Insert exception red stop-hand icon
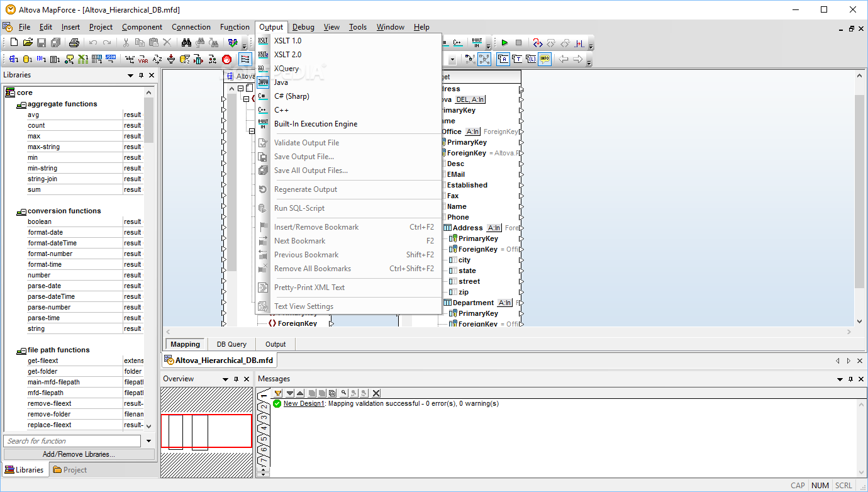 coord(226,59)
